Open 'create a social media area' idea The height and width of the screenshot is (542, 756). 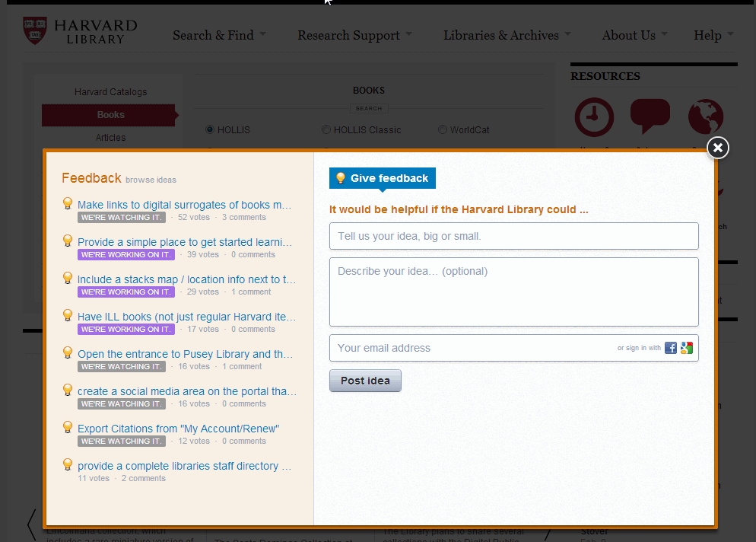click(187, 391)
